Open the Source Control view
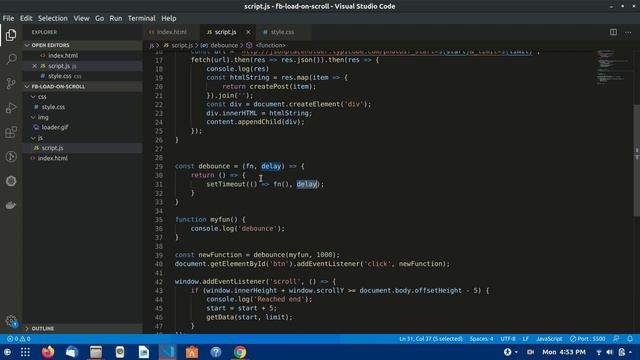The image size is (640, 360). [11, 84]
